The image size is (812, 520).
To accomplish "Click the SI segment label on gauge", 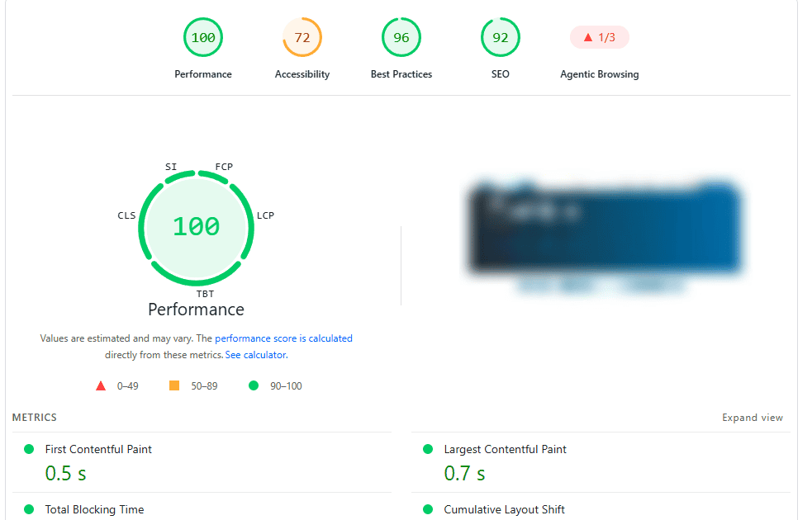I will [x=171, y=167].
